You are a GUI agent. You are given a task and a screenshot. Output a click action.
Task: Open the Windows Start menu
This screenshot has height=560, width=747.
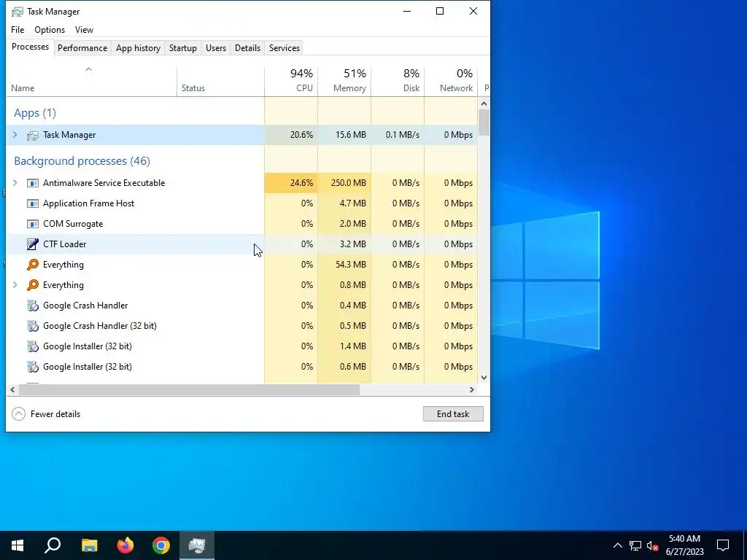point(18,545)
